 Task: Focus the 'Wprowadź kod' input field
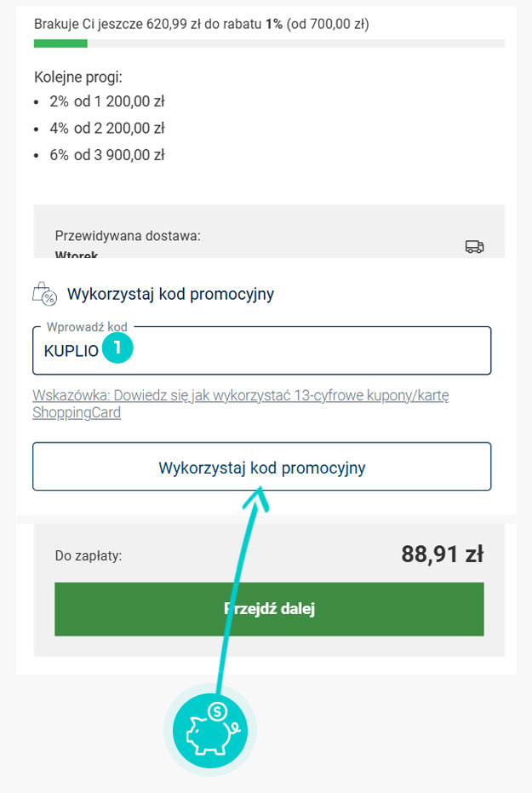point(298,351)
